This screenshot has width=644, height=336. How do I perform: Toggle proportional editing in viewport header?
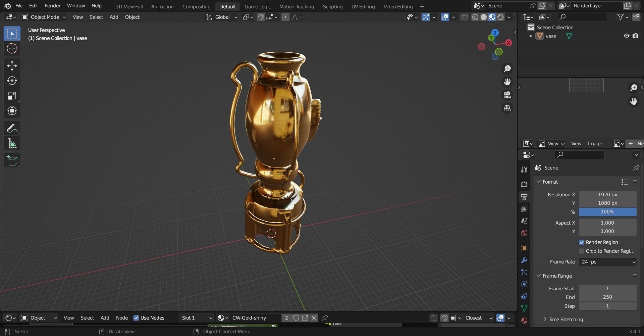click(285, 17)
